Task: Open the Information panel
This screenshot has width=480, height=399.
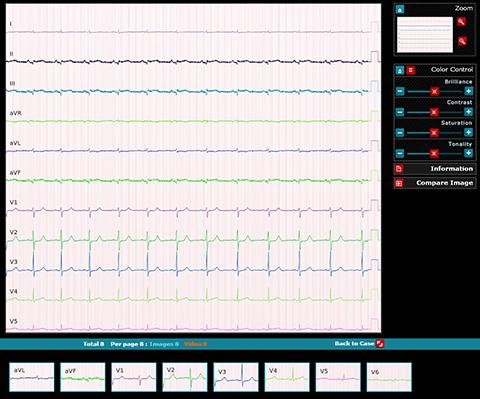Action: click(435, 169)
